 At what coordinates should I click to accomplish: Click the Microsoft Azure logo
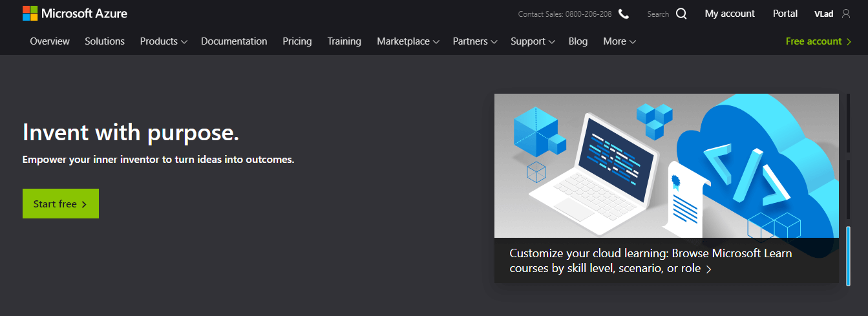pyautogui.click(x=75, y=14)
